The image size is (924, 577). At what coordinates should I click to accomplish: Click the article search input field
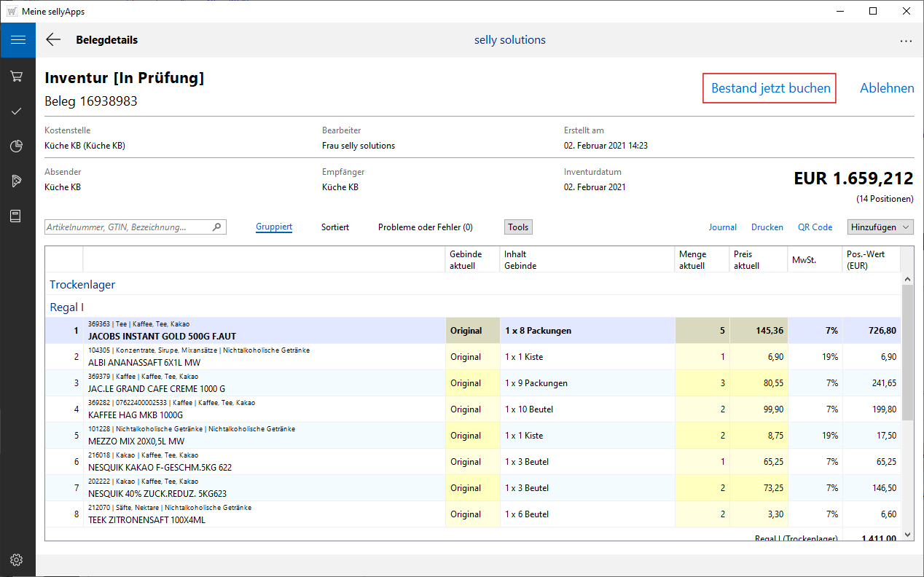coord(128,227)
